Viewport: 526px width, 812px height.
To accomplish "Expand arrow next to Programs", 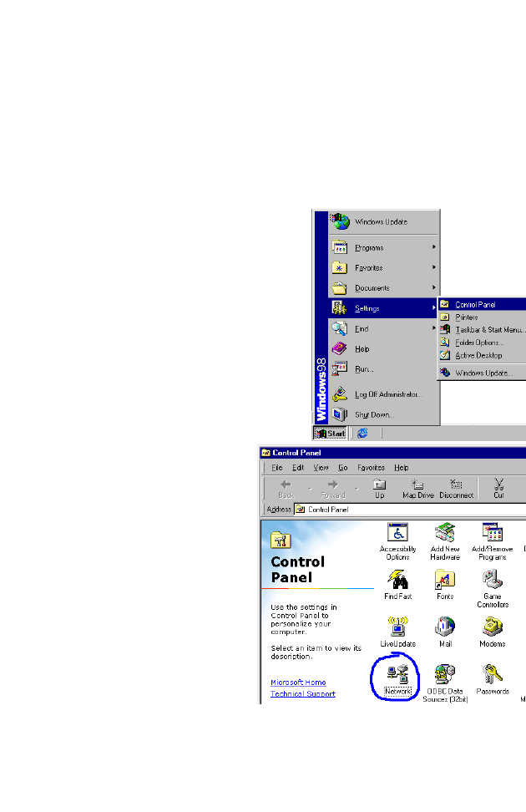I will pyautogui.click(x=434, y=247).
